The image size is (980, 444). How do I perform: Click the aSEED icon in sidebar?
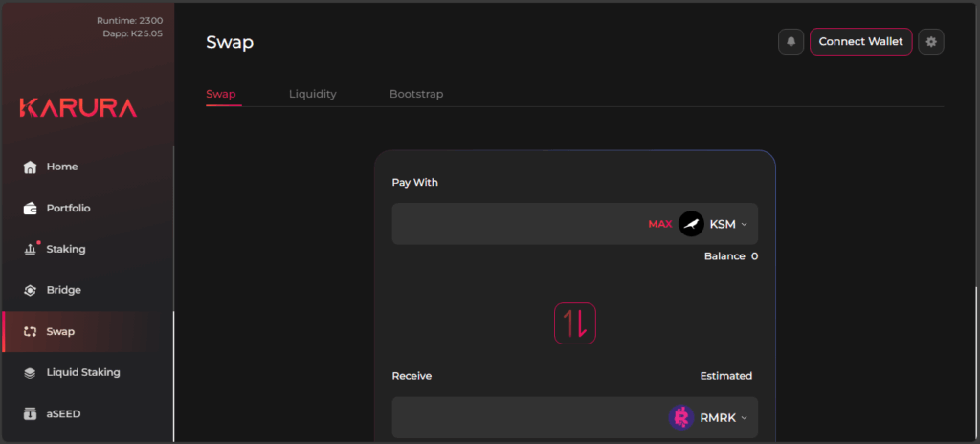point(30,413)
